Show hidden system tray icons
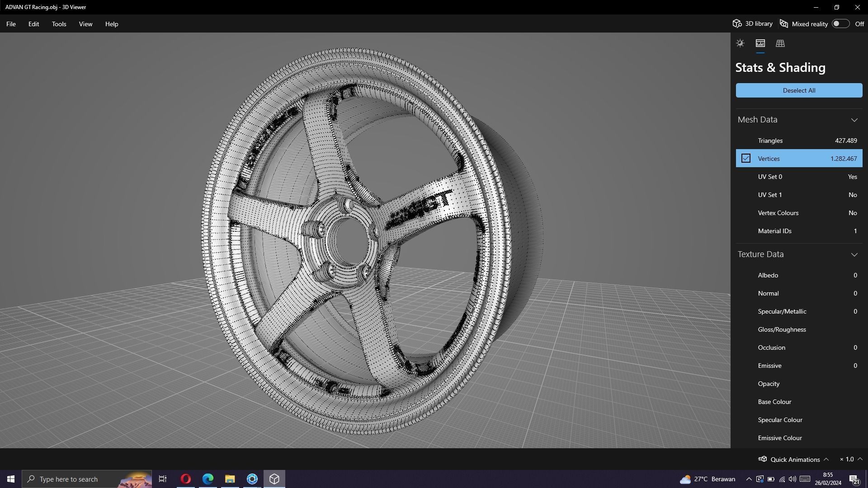Screen dimensions: 868x488 (749, 479)
